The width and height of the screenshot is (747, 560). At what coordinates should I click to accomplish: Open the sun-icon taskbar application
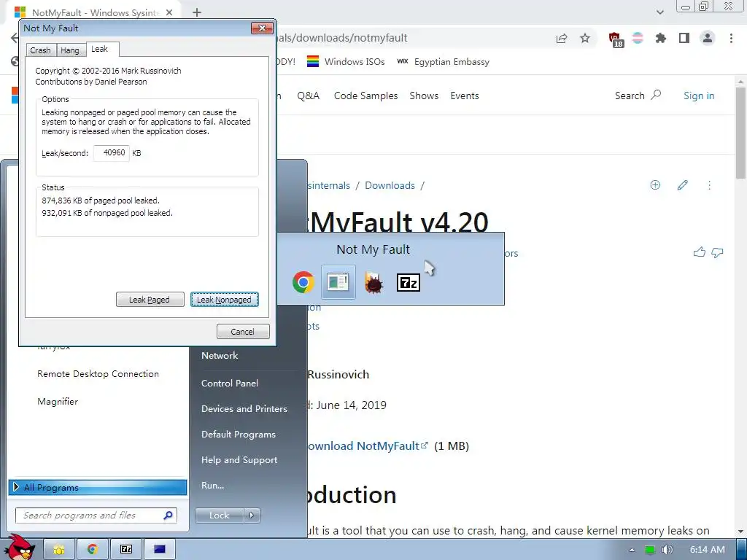coord(59,550)
